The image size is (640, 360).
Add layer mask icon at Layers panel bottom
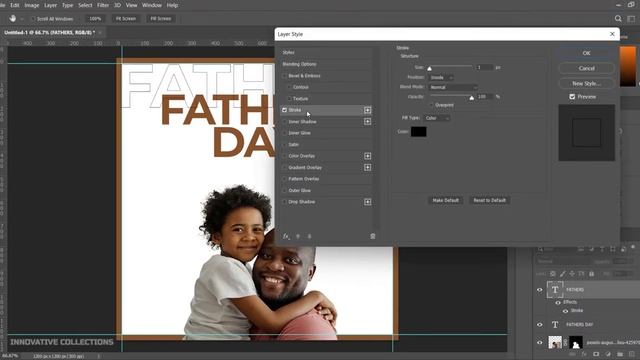click(596, 354)
